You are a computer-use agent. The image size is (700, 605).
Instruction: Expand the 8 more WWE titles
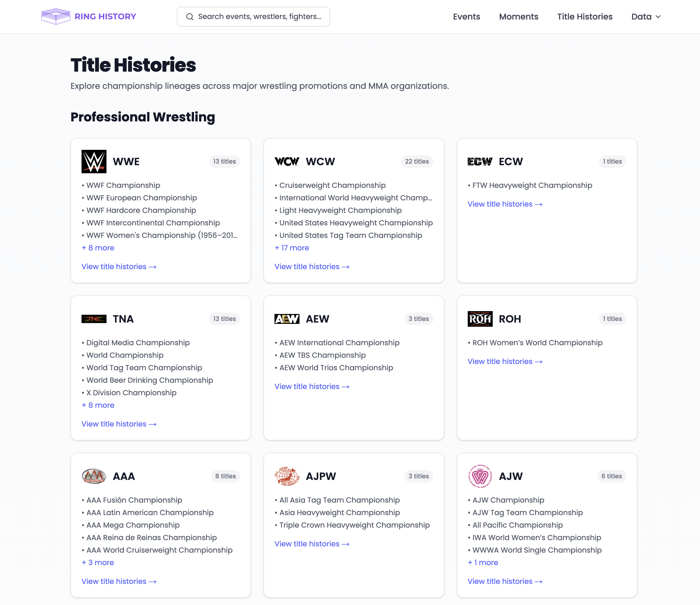98,248
